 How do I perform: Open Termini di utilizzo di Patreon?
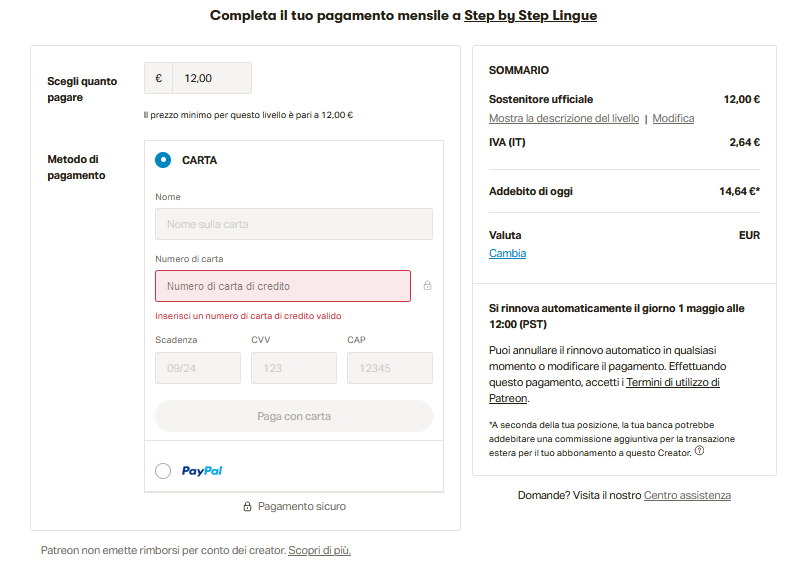[x=672, y=383]
